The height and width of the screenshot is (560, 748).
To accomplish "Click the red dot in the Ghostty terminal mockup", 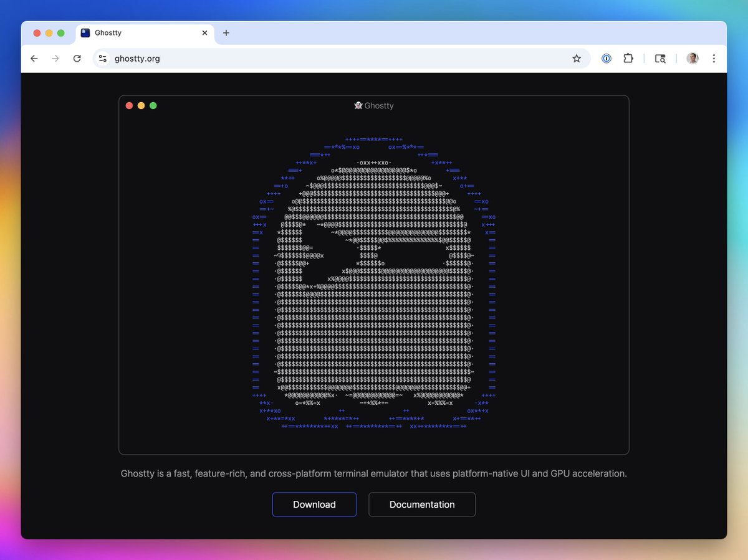I will coord(129,106).
